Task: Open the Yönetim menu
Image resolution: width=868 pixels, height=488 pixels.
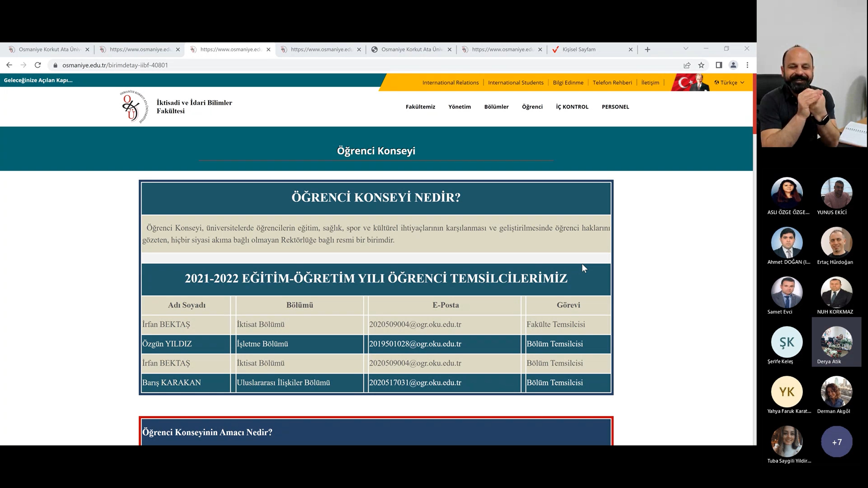Action: tap(460, 107)
